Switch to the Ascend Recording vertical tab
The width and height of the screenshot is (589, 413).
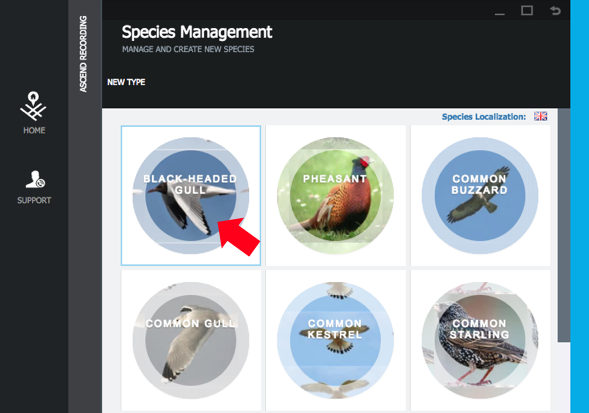point(83,54)
